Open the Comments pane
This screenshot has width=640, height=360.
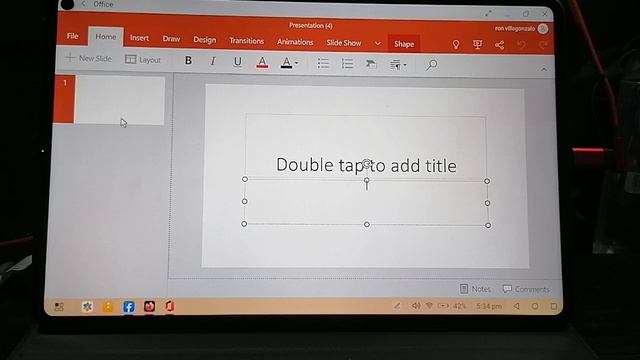pyautogui.click(x=526, y=289)
